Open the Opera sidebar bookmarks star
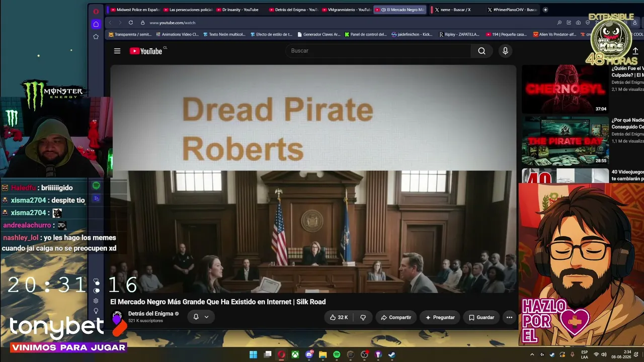The image size is (644, 362). point(96,36)
